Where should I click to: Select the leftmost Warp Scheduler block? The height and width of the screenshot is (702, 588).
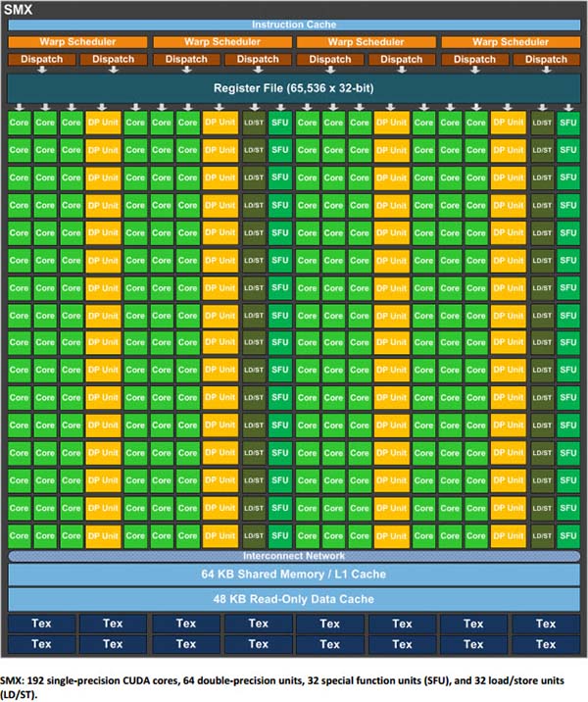click(x=78, y=42)
